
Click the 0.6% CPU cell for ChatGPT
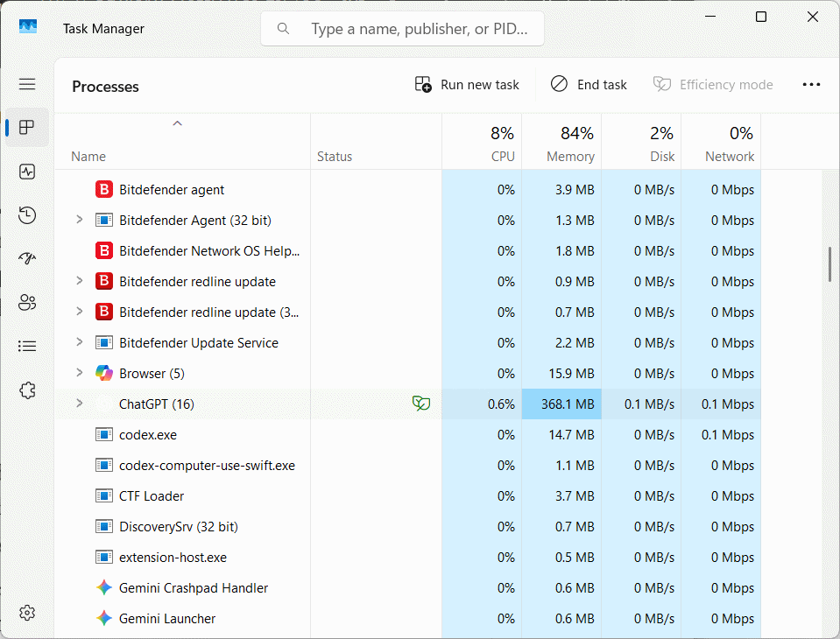(482, 404)
